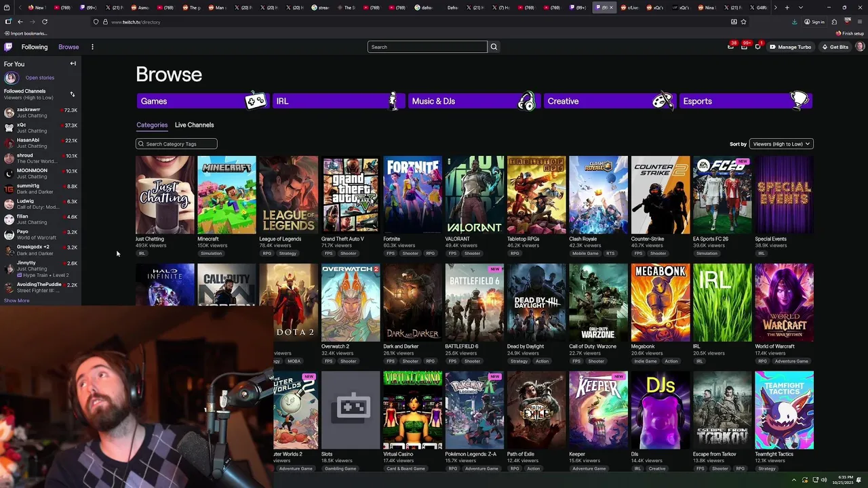Click browser Sign in button
This screenshot has width=868, height=488.
coord(814,22)
